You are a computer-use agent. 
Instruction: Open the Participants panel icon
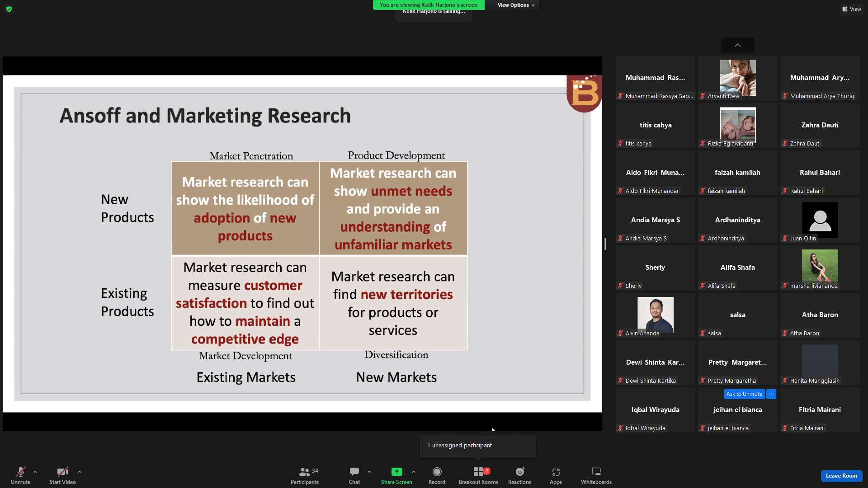(305, 472)
